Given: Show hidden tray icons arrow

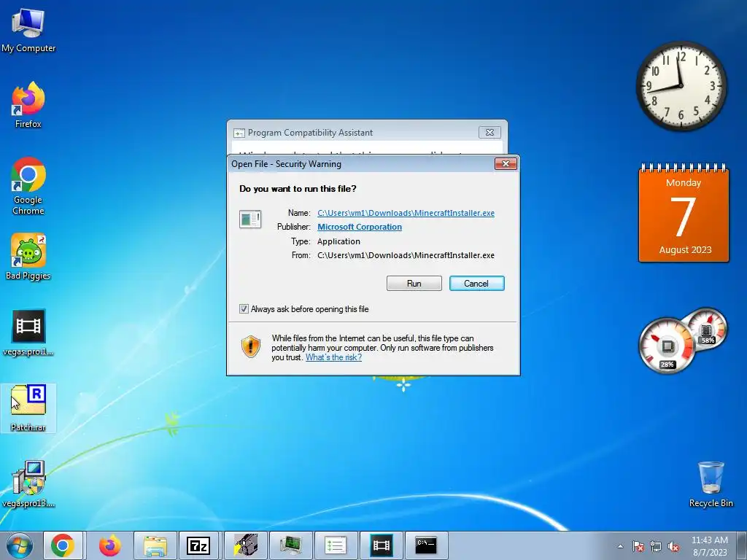Looking at the screenshot, I should 620,547.
